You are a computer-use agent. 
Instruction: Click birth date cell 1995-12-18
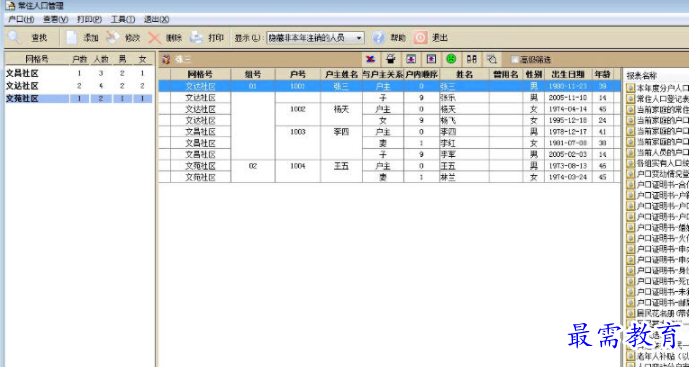point(568,120)
